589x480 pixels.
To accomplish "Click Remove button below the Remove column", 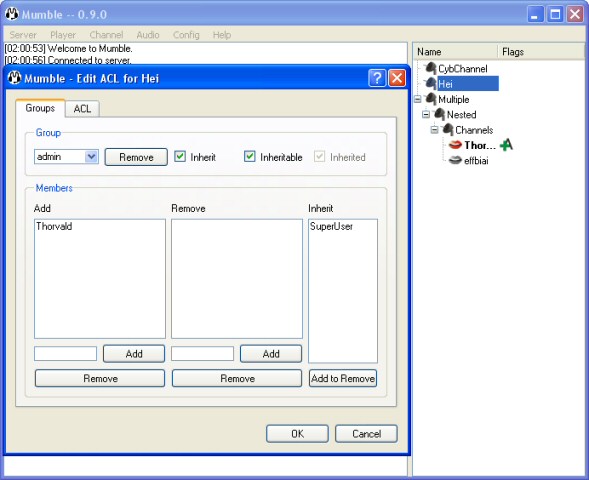I will pos(237,378).
